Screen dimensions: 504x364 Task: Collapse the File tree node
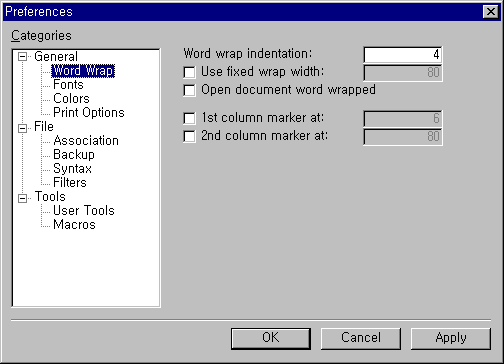click(22, 128)
